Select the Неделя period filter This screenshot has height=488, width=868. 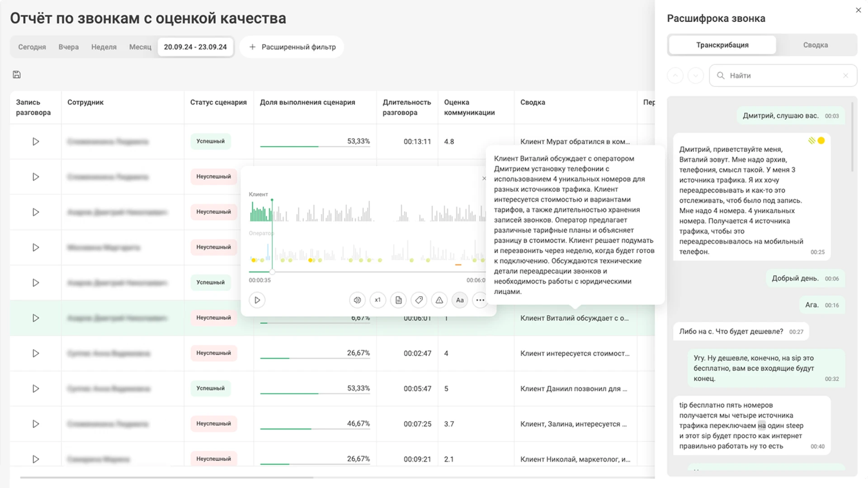click(104, 47)
